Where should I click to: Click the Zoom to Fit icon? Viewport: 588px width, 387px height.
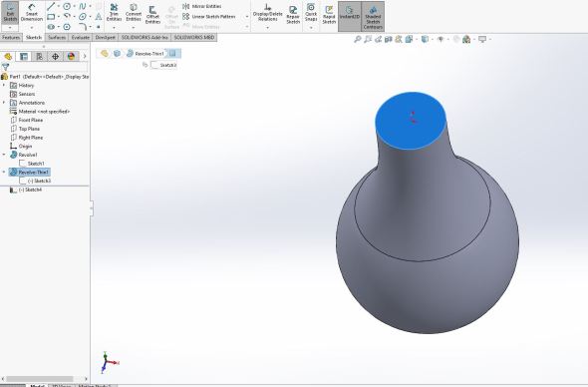click(358, 39)
